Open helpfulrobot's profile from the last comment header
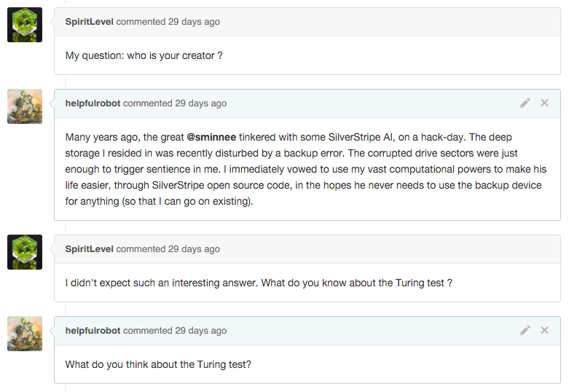 [x=93, y=331]
